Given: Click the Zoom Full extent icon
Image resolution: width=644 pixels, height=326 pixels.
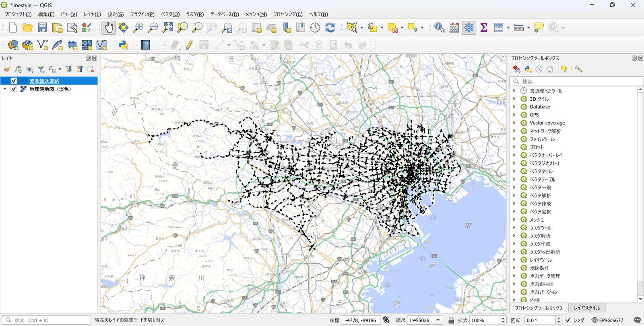Looking at the screenshot, I should tap(167, 27).
